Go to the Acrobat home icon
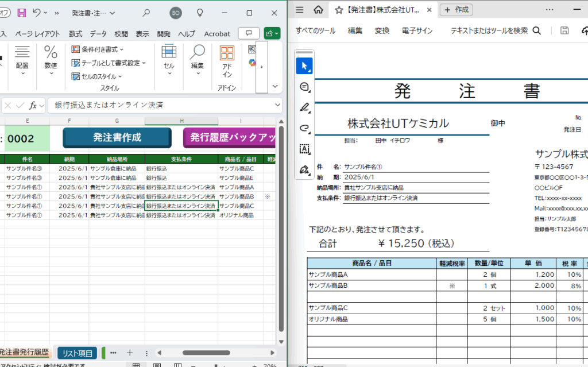This screenshot has width=588, height=367. click(318, 10)
